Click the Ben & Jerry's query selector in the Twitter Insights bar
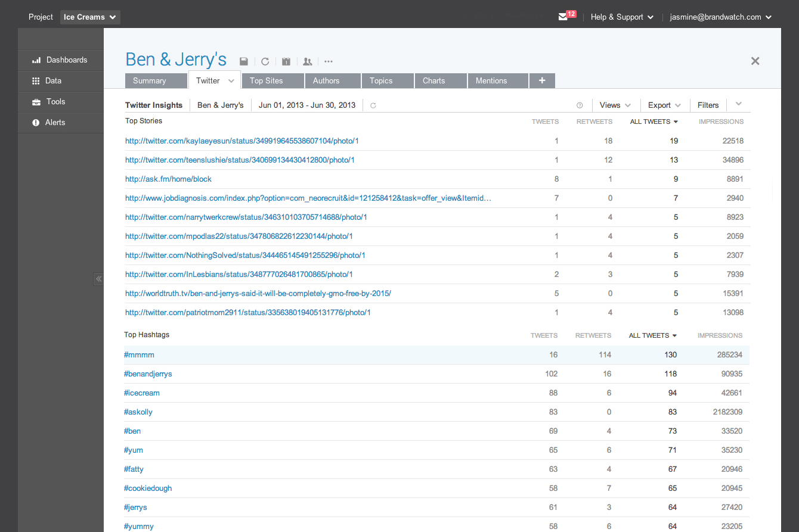 [221, 105]
